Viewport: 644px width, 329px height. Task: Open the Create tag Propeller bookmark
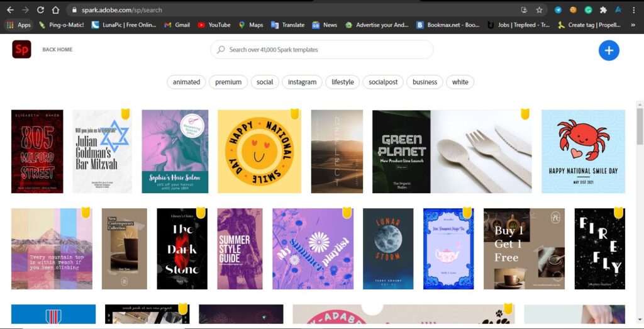(589, 25)
